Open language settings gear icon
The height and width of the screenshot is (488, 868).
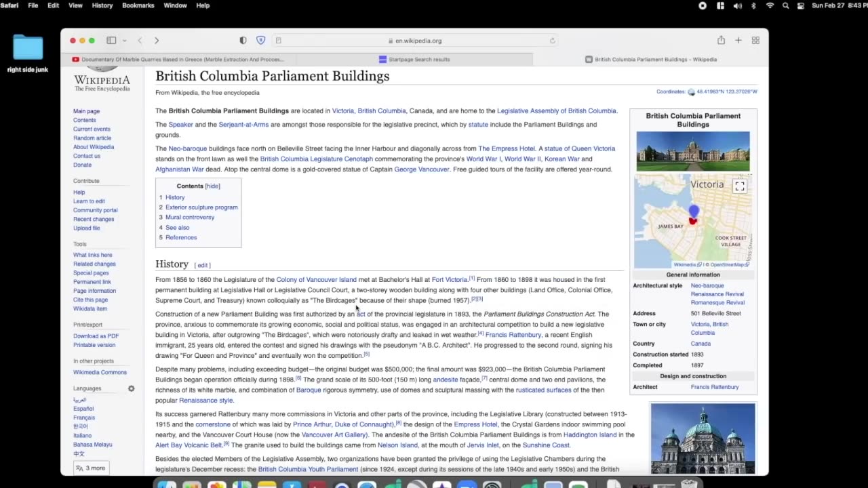click(x=132, y=388)
